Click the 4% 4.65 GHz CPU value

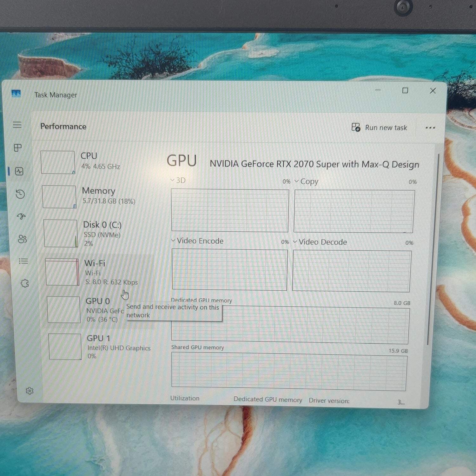pos(101,167)
